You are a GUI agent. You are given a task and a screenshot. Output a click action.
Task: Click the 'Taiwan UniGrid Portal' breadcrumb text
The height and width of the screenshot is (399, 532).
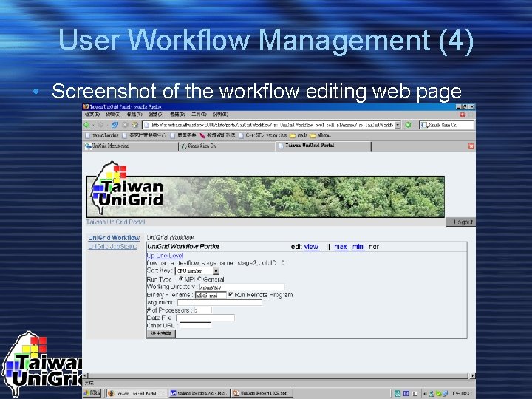click(x=116, y=222)
